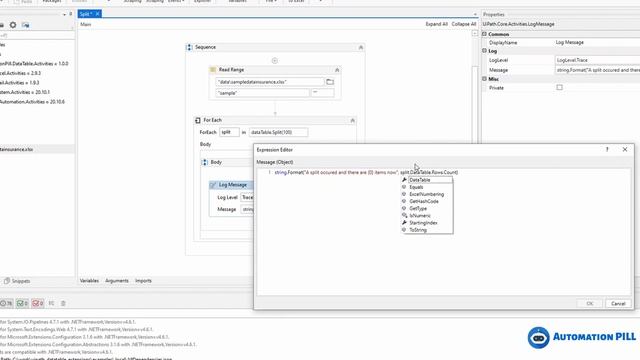Open Log Level dropdown in activity
Viewport: 640px width, 360px height.
(x=247, y=197)
